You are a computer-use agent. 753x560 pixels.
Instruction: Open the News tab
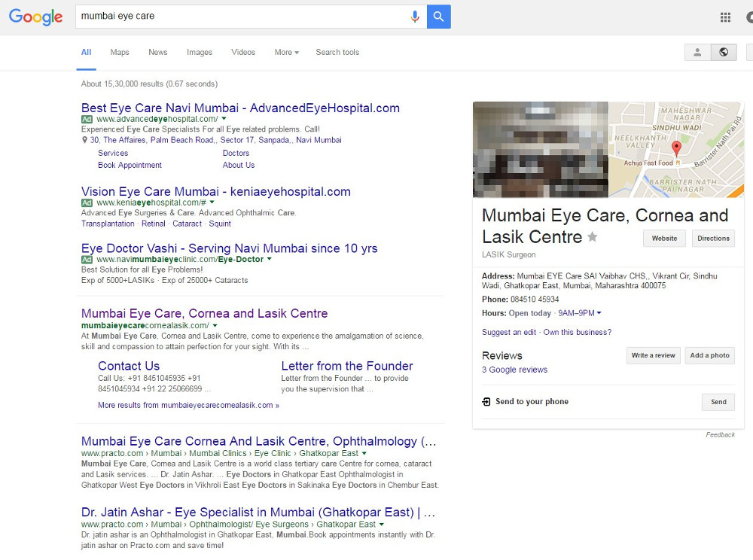click(157, 52)
